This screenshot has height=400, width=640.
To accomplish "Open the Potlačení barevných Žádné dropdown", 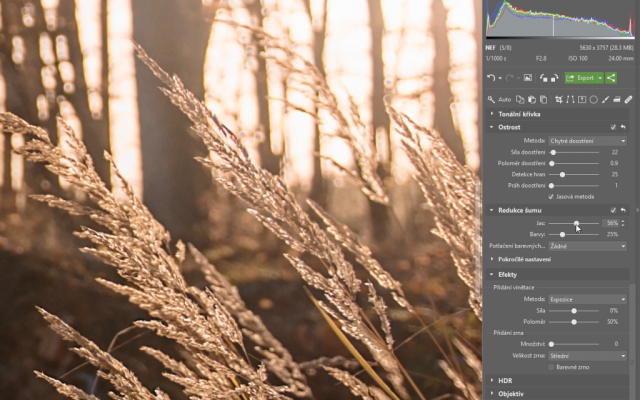I will [587, 246].
